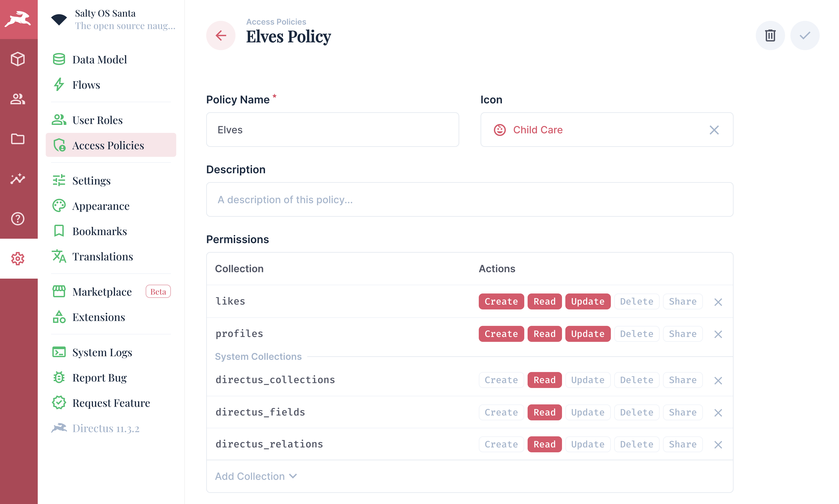The height and width of the screenshot is (504, 839).
Task: Click the Report Bug link
Action: (99, 377)
